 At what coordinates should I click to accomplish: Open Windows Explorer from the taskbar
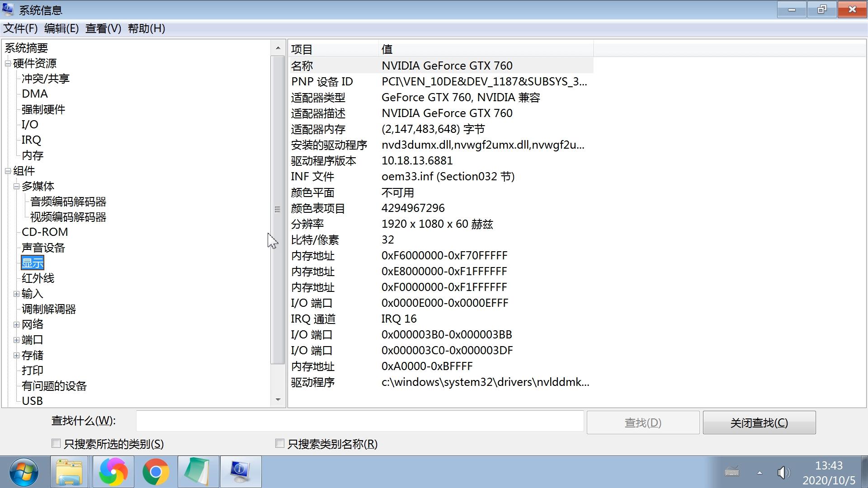pyautogui.click(x=69, y=472)
